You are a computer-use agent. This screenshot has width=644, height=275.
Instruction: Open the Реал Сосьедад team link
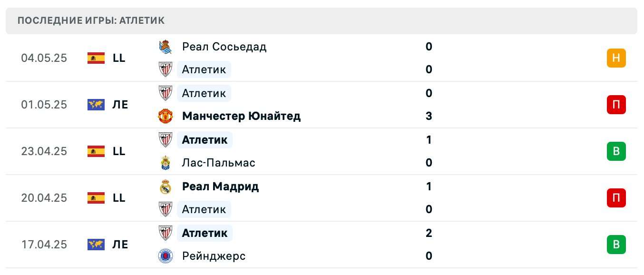click(224, 47)
